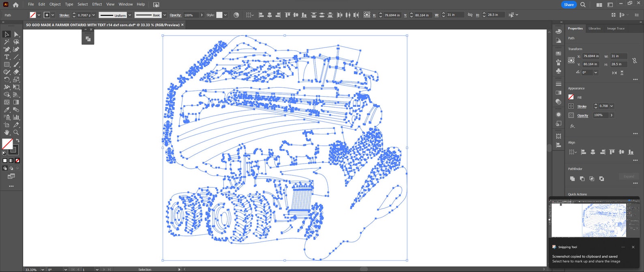Image resolution: width=644 pixels, height=272 pixels.
Task: Open the fx effects menu icon
Action: (x=572, y=126)
